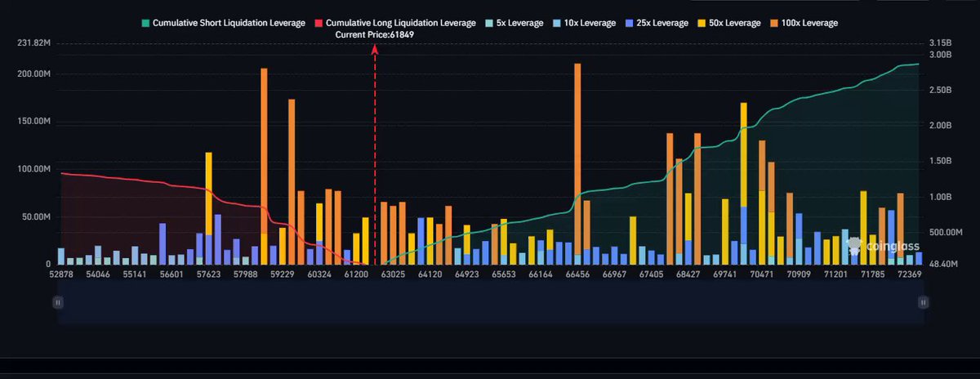Click the x-axis label 61200

coord(356,275)
